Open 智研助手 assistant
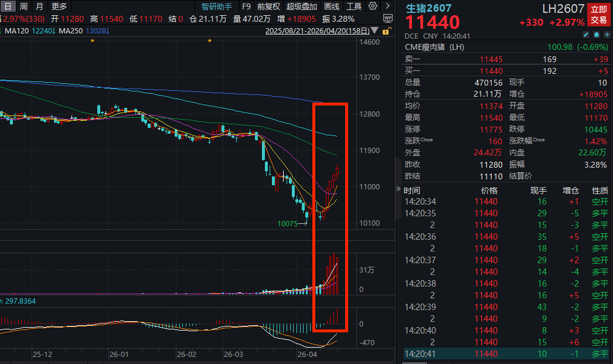This screenshot has width=613, height=364. point(216,6)
